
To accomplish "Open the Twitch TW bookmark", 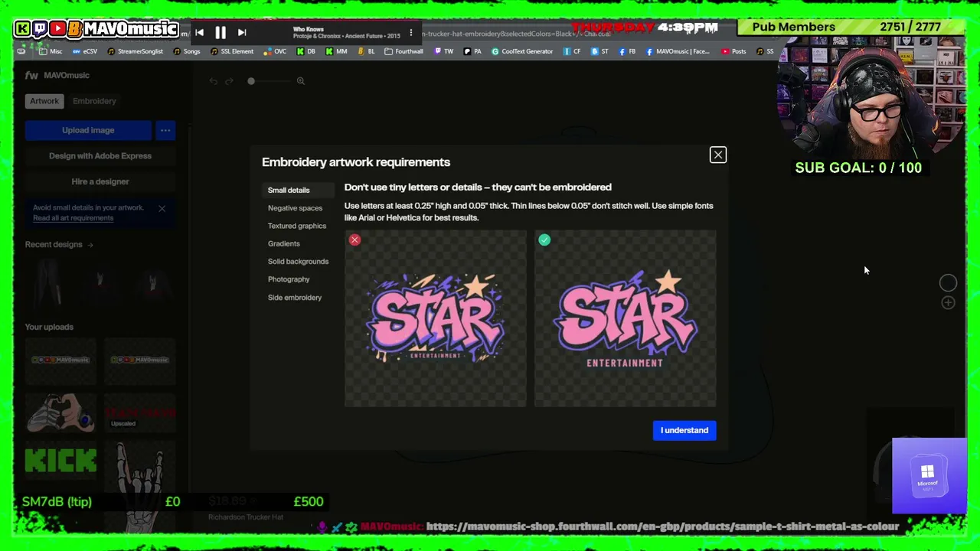I will 444,52.
